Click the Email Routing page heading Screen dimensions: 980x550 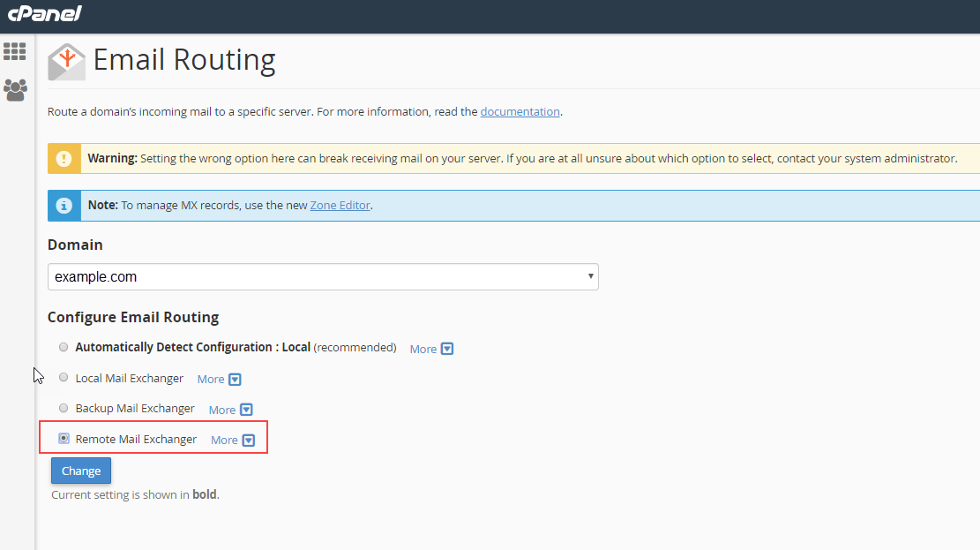pos(184,60)
